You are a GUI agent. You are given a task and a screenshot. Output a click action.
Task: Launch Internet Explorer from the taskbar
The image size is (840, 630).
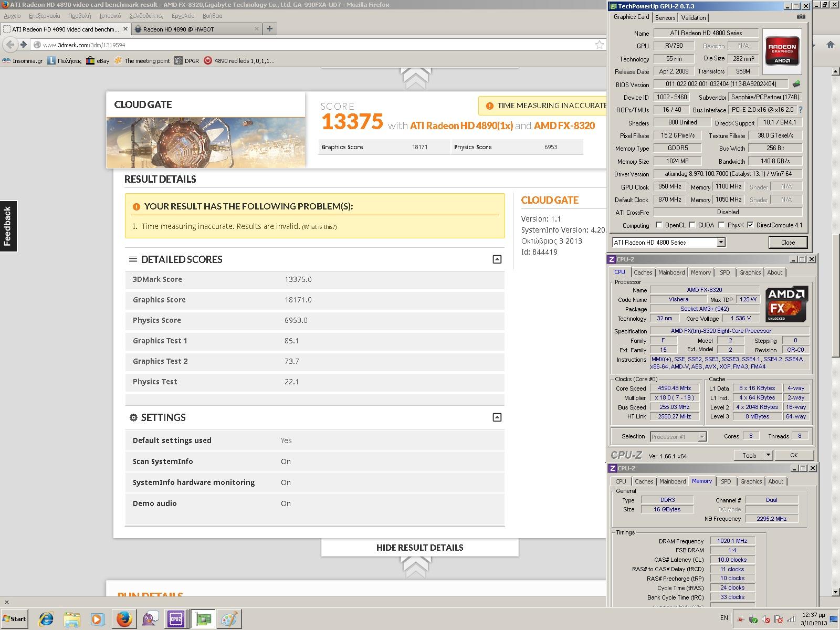pyautogui.click(x=46, y=619)
